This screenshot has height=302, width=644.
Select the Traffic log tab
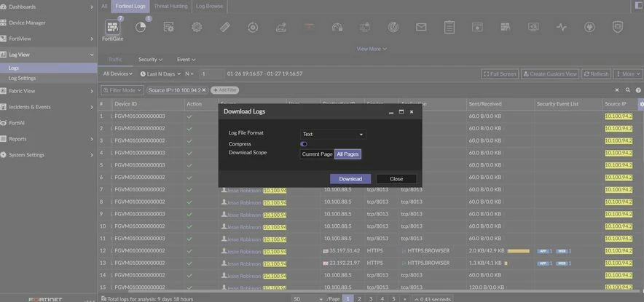click(115, 60)
